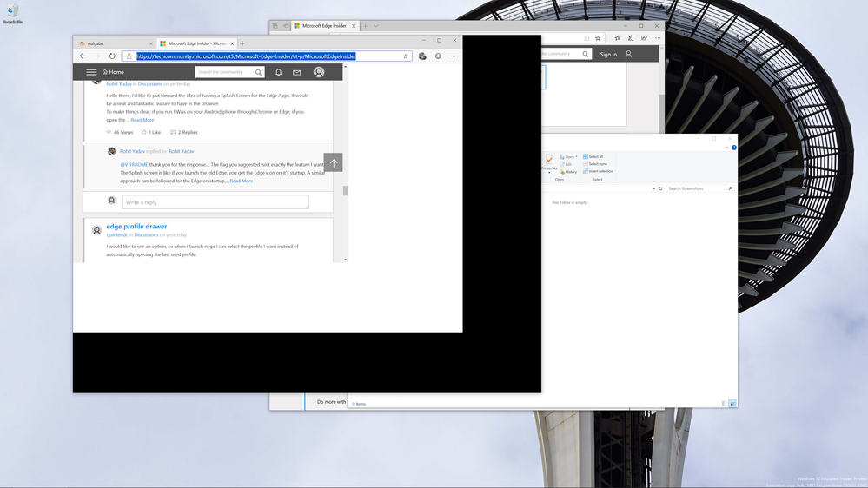Close the Aufgabe tab

pyautogui.click(x=150, y=43)
